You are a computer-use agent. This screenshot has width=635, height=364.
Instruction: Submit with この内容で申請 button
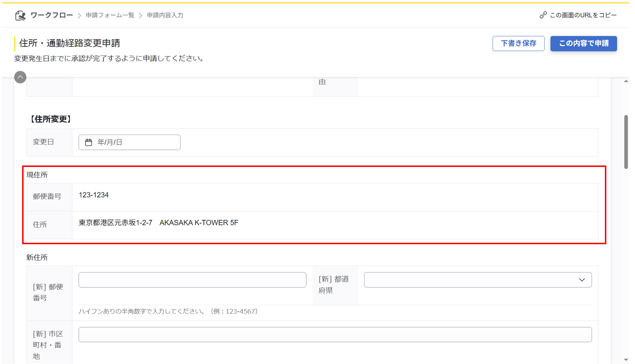click(x=583, y=44)
